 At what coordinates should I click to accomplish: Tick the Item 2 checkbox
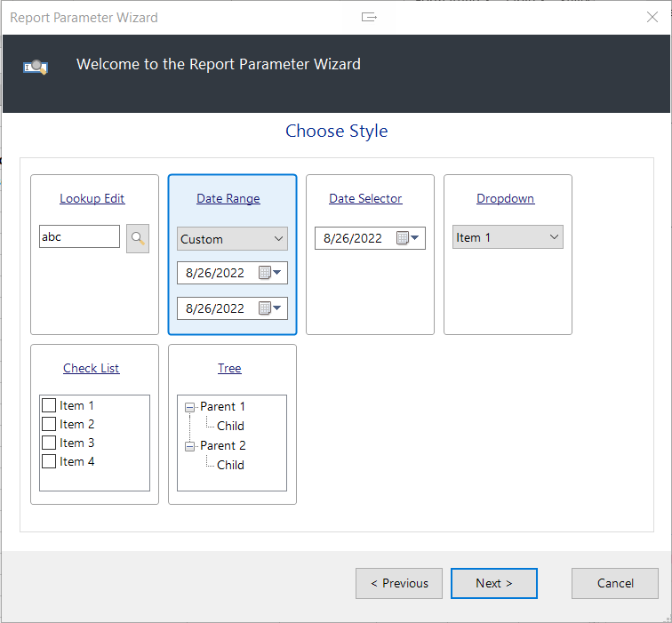49,424
